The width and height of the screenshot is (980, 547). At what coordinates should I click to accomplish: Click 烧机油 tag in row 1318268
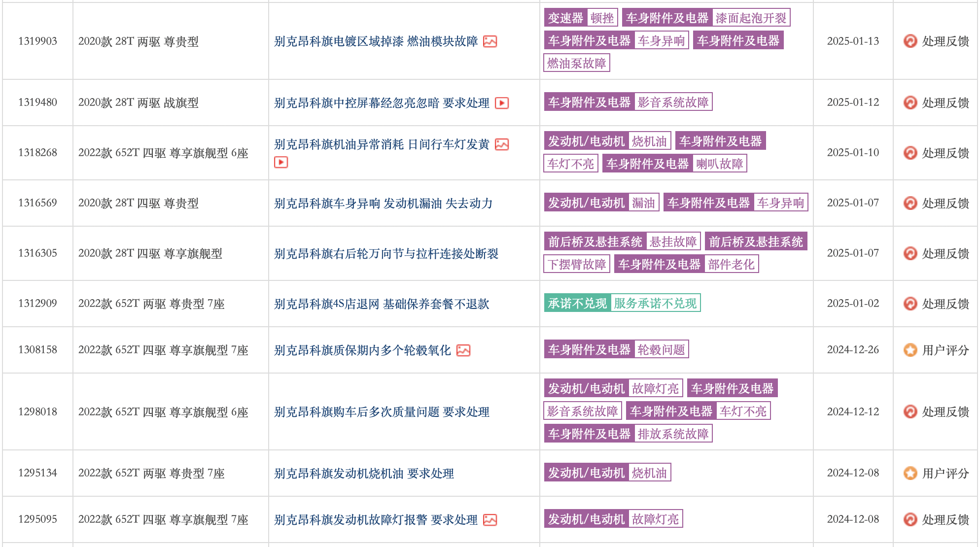tap(649, 141)
